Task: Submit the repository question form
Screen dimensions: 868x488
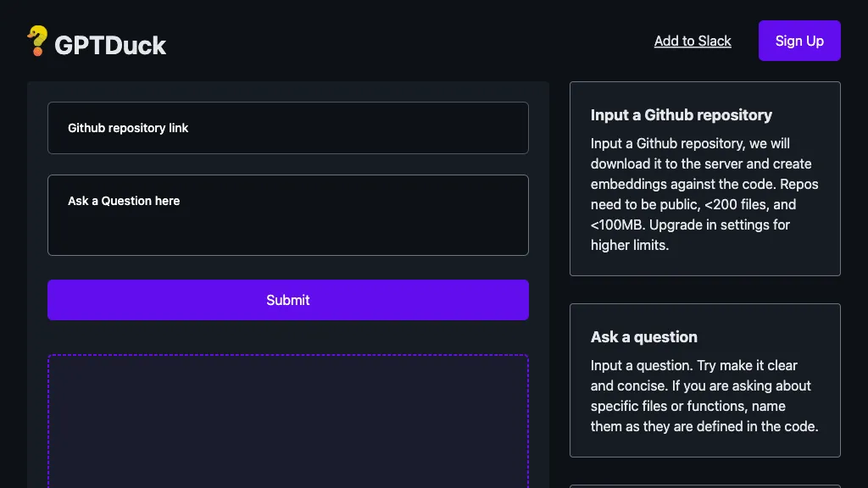Action: [x=288, y=300]
